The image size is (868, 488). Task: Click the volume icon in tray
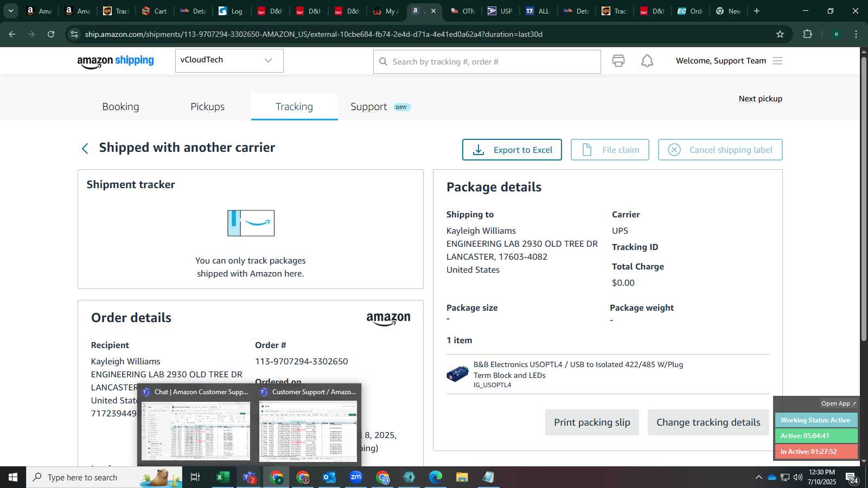point(798,477)
